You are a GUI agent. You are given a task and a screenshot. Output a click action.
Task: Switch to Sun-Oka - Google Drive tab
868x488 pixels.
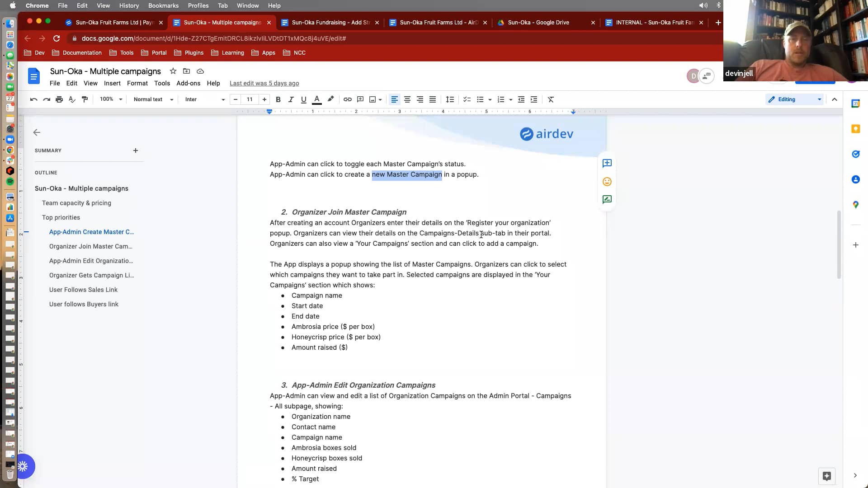[538, 22]
